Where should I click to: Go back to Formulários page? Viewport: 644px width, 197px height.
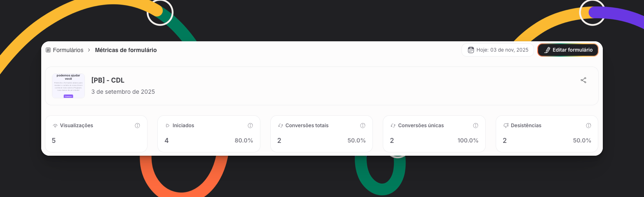(x=68, y=50)
